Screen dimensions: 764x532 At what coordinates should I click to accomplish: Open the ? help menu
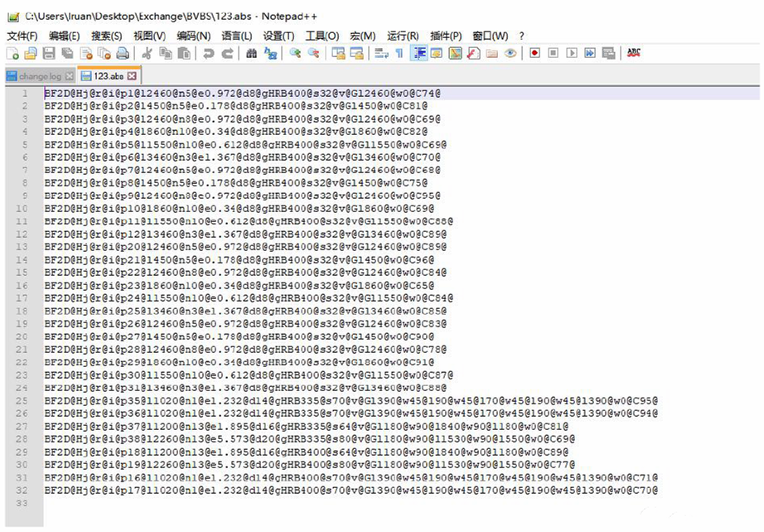[x=521, y=36]
